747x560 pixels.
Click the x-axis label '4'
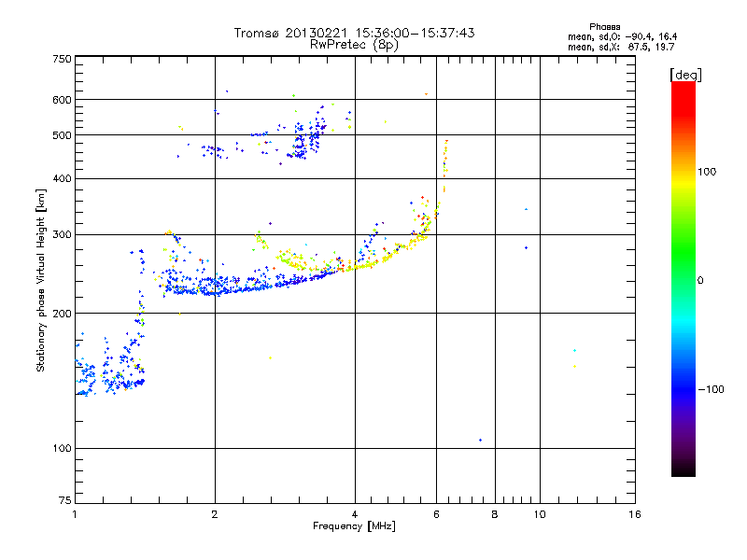point(355,514)
